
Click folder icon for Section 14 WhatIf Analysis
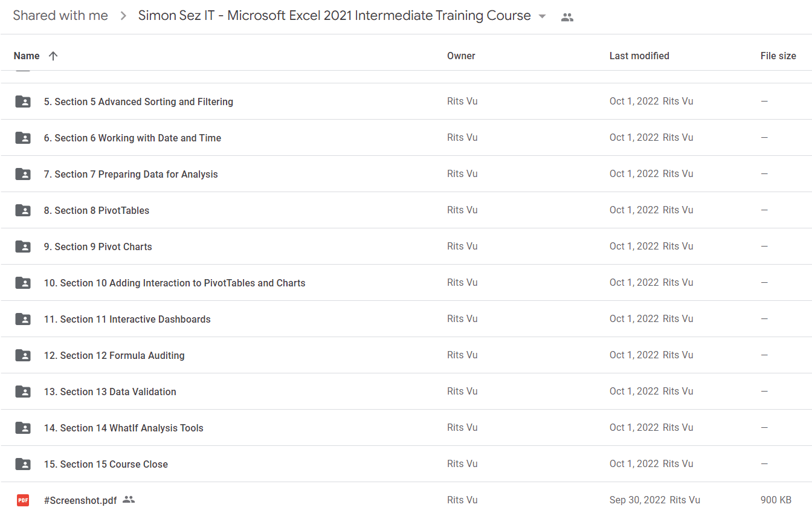pos(23,428)
